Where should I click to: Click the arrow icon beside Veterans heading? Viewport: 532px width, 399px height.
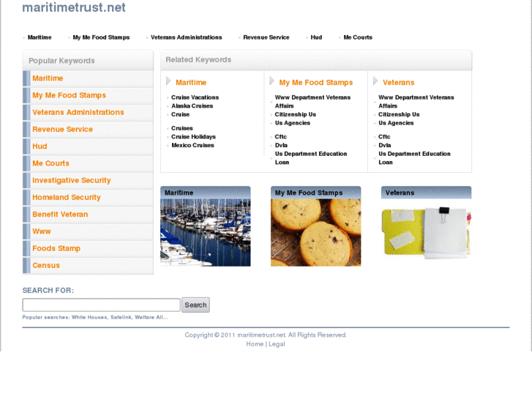[x=375, y=81]
